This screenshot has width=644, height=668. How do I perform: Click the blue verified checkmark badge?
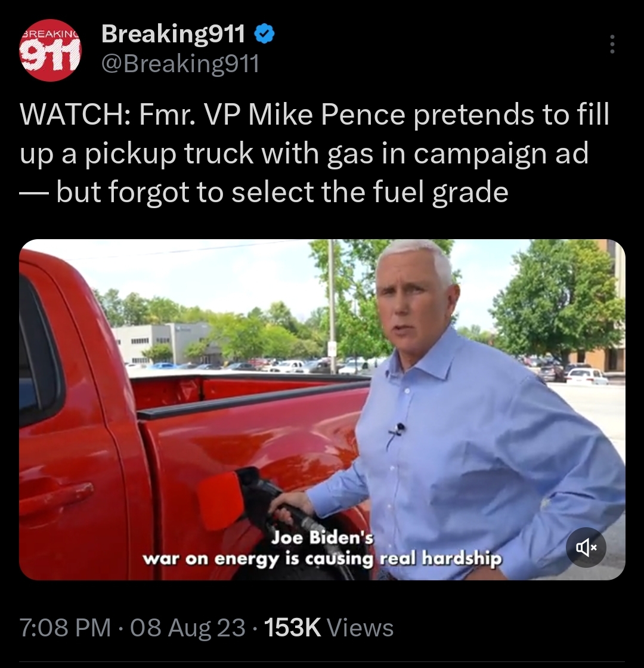click(265, 34)
